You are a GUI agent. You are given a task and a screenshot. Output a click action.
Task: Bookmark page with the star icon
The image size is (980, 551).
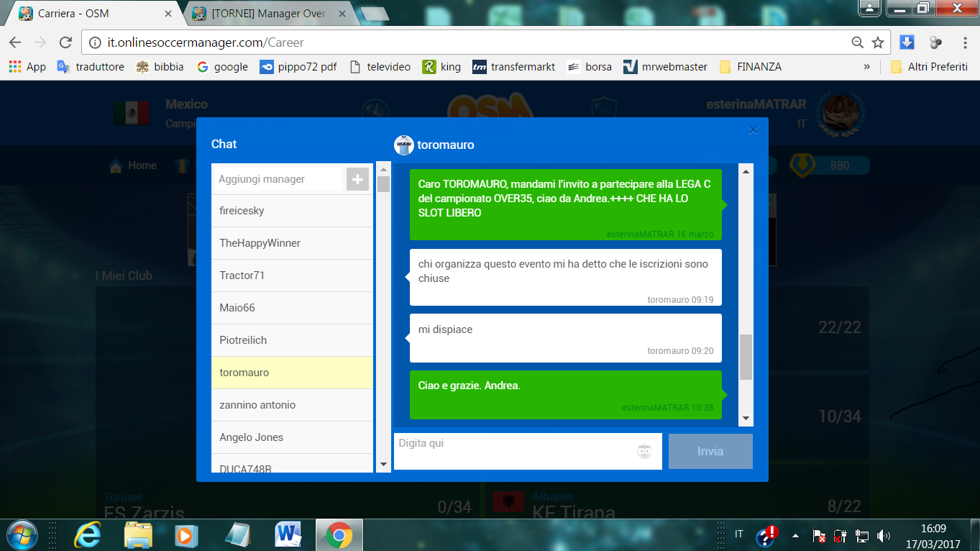coord(877,42)
